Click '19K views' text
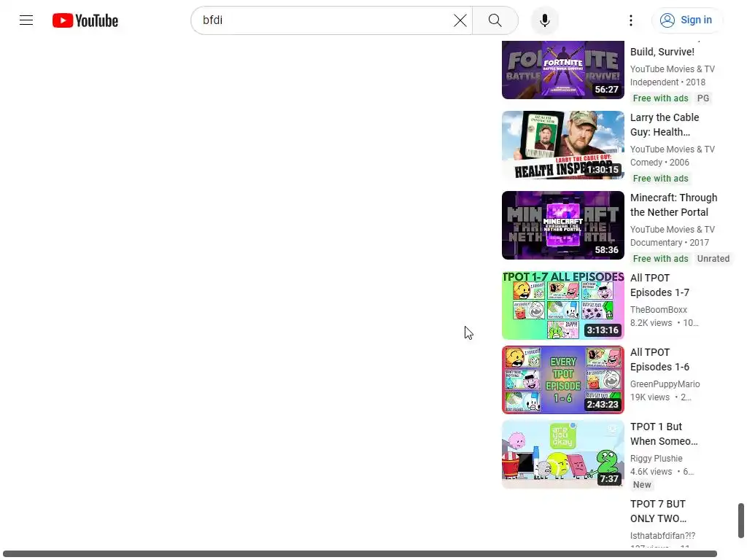The width and height of the screenshot is (747, 560). click(650, 397)
